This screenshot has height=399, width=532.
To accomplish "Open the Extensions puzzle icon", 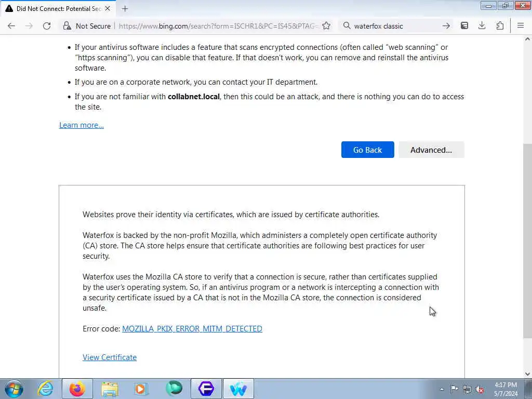I will [x=500, y=26].
